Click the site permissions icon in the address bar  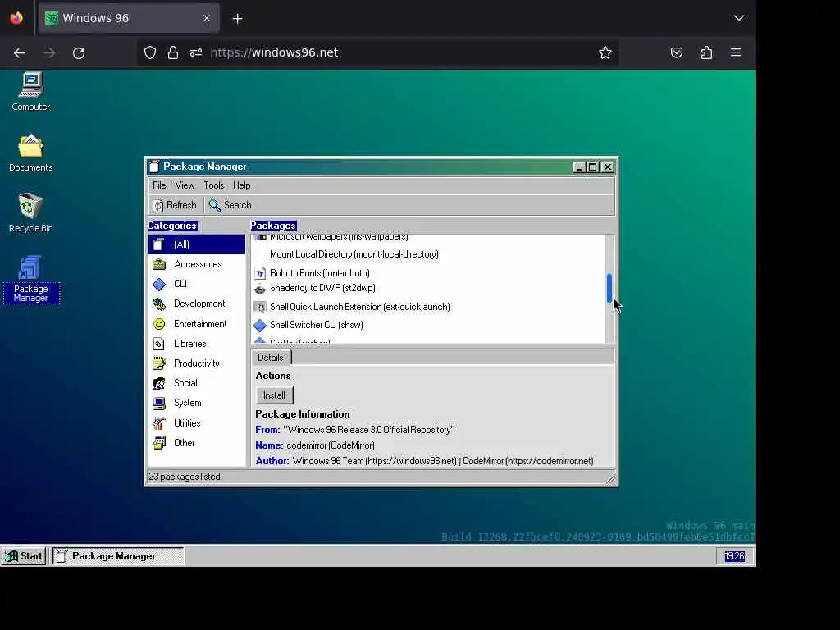tap(196, 52)
